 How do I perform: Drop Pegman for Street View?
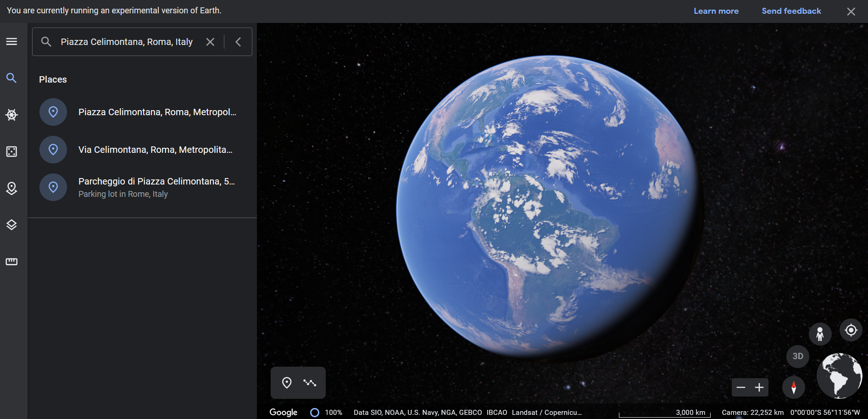click(x=820, y=334)
